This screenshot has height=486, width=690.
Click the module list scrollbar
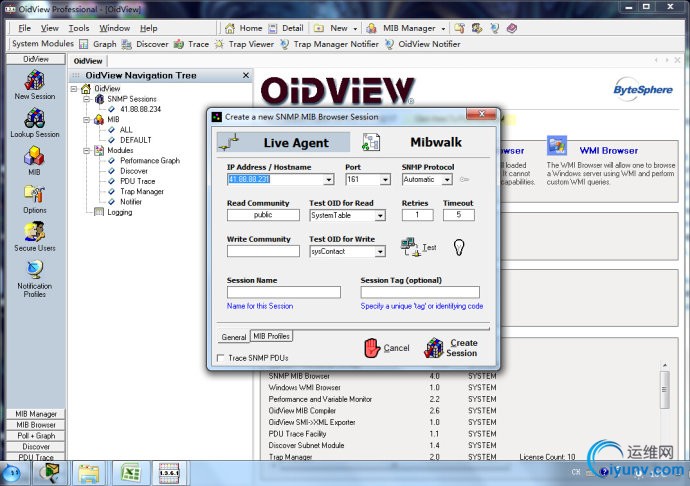click(x=664, y=390)
